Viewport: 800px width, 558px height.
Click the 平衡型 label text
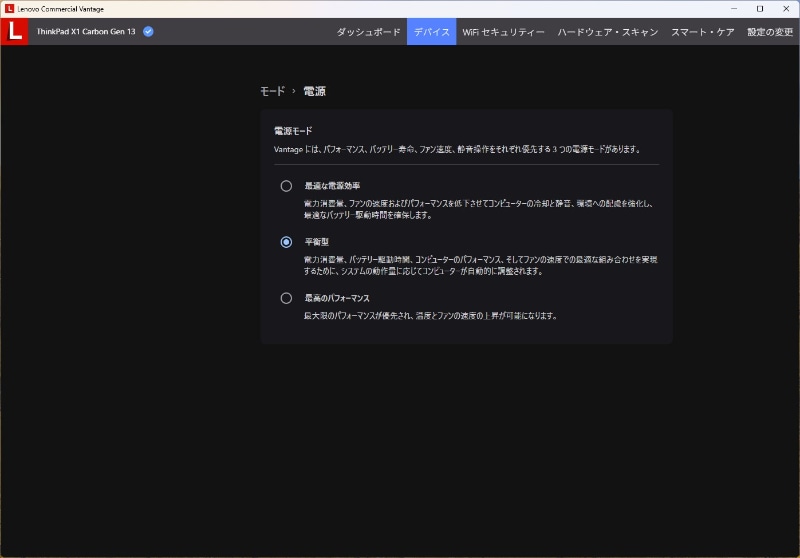click(x=317, y=242)
